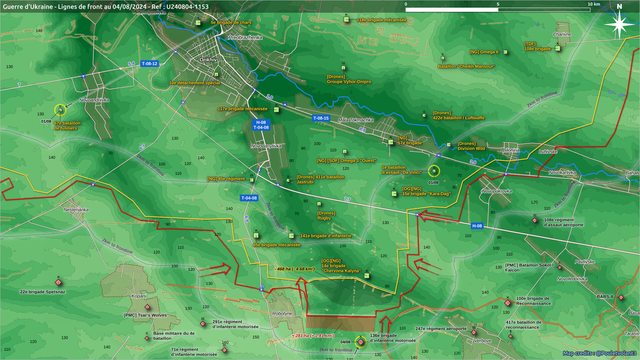Screen dimensions: 640x360
Task: Select the 141e brigade d'infanterie green marker
Action: click(x=291, y=236)
